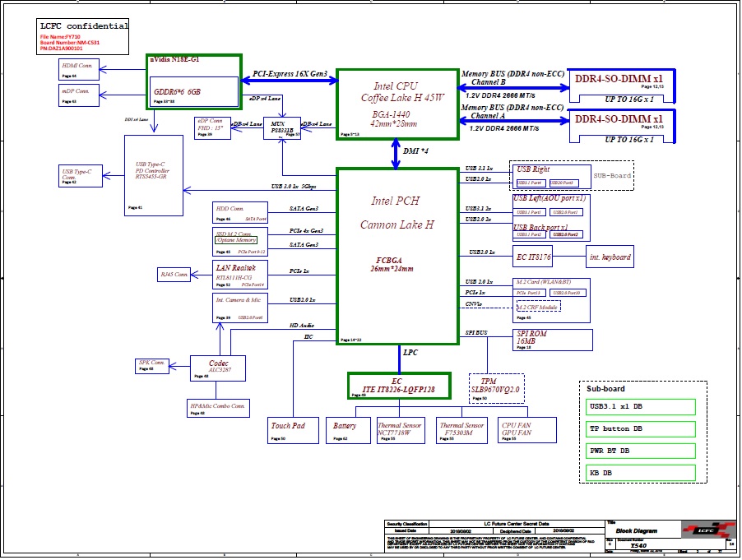
Task: Click the "CNVio" signal label
Action: click(x=474, y=304)
